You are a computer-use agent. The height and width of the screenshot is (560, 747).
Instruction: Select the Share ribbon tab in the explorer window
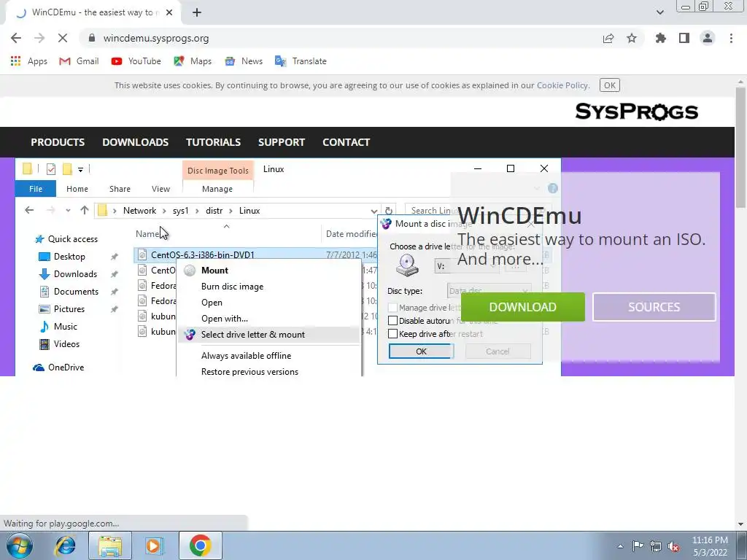pos(120,189)
